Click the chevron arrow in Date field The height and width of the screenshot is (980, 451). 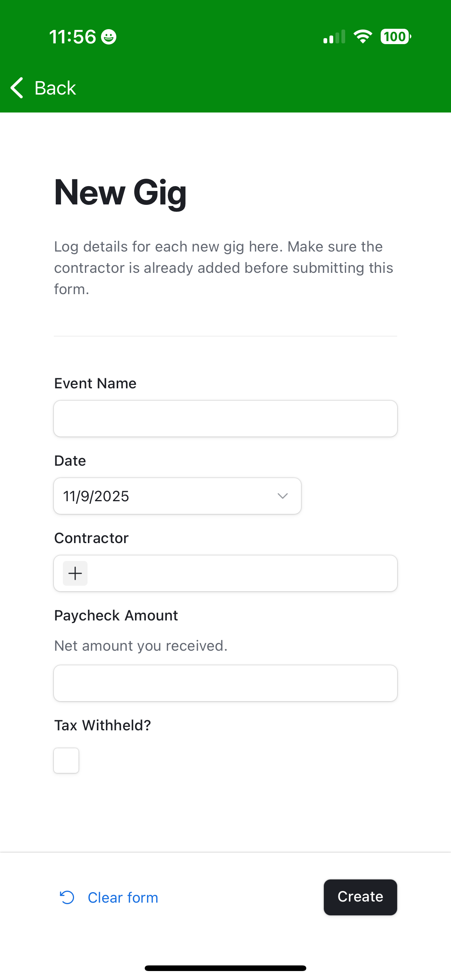pos(282,496)
